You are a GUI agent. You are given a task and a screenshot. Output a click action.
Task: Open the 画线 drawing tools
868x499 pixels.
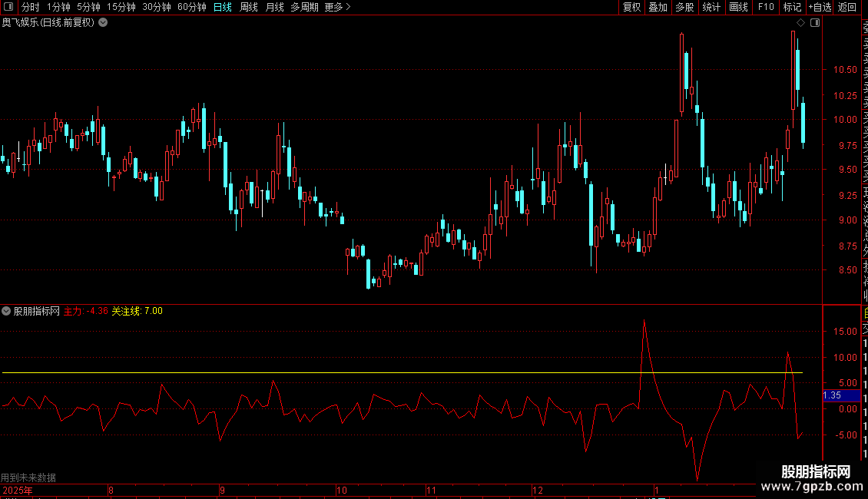pos(738,7)
